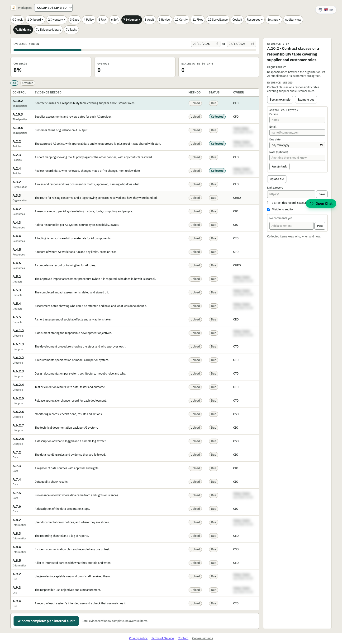Focus the Link a record URL field
This screenshot has height=644, width=342.
291,194
